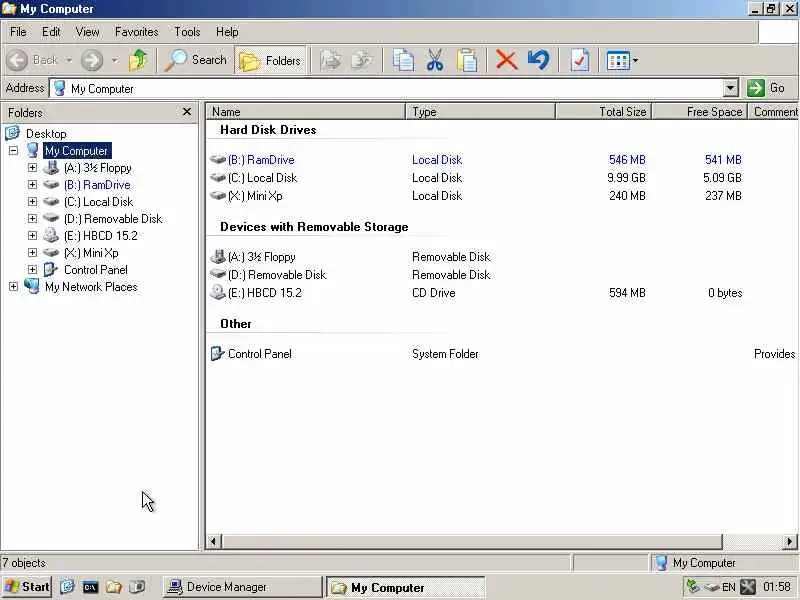The image size is (800, 600).
Task: Click the EN language indicator
Action: pos(729,587)
